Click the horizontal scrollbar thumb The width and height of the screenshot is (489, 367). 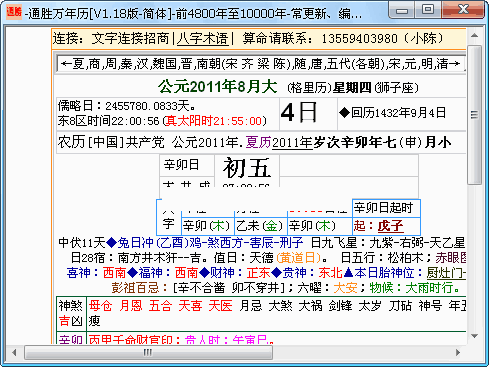[148, 352]
